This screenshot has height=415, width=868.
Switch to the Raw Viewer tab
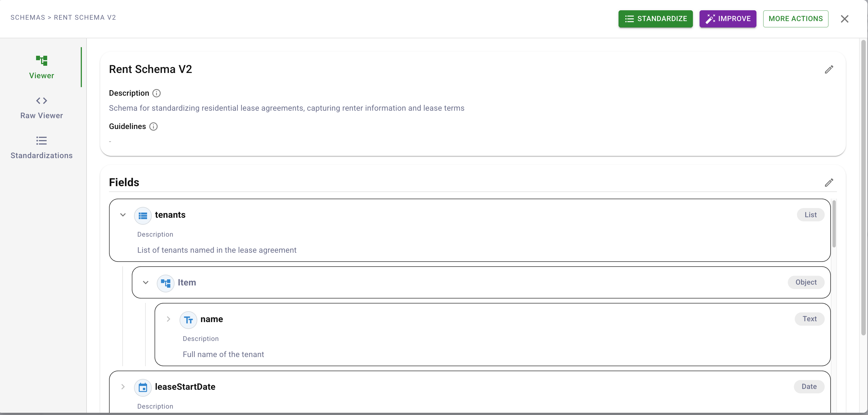pyautogui.click(x=41, y=107)
